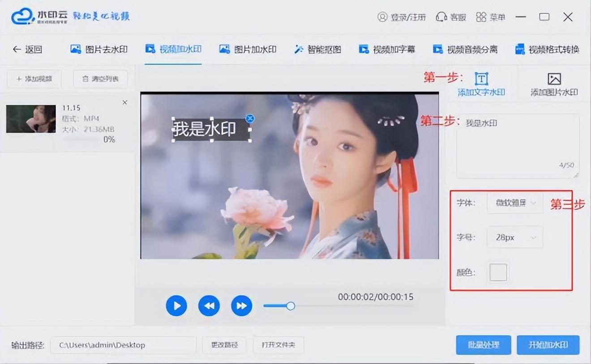The image size is (591, 364).
Task: Click the 添加文字水印 text watermark icon
Action: click(x=481, y=79)
